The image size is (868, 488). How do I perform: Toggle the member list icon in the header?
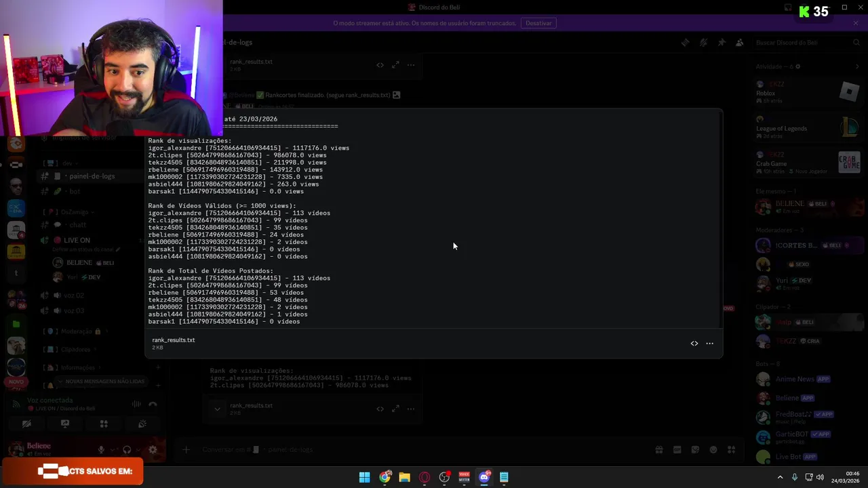click(739, 43)
